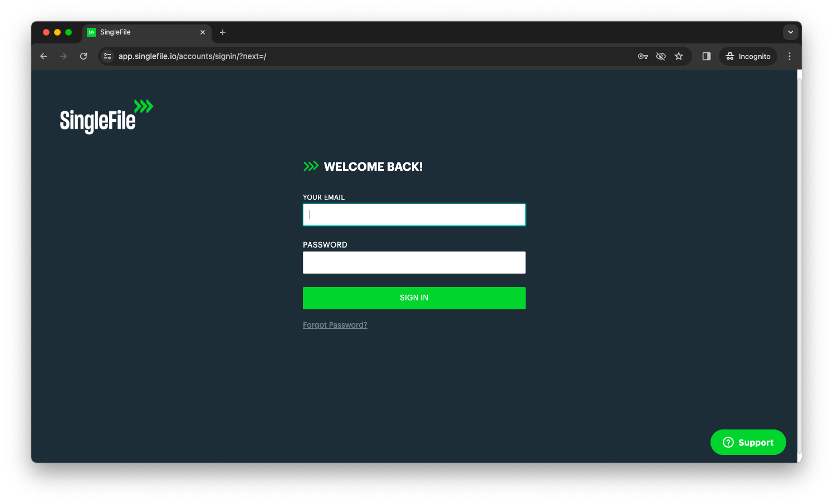
Task: Click into the Password field
Action: [414, 263]
